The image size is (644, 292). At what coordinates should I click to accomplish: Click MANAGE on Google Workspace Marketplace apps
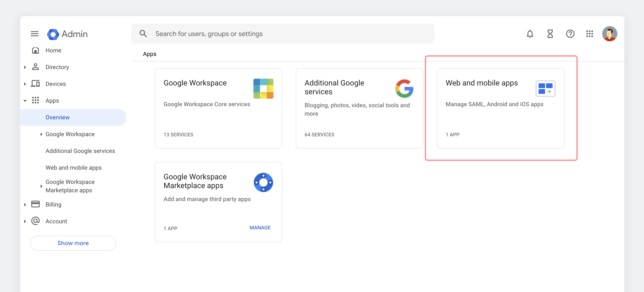260,227
